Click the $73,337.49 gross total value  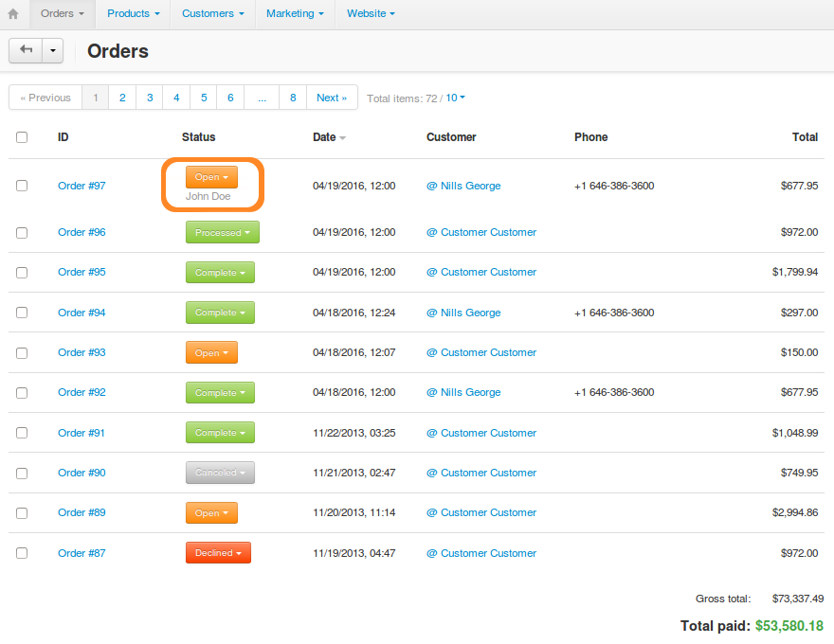tap(798, 599)
